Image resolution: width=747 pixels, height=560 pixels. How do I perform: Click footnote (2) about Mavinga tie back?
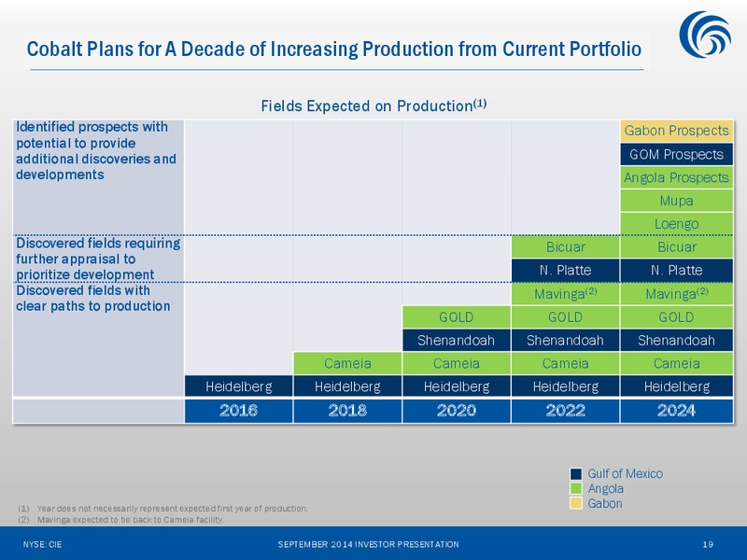pyautogui.click(x=120, y=520)
